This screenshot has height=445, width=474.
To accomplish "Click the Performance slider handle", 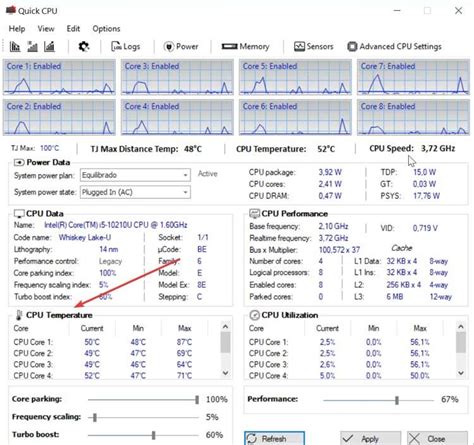I will (x=397, y=400).
